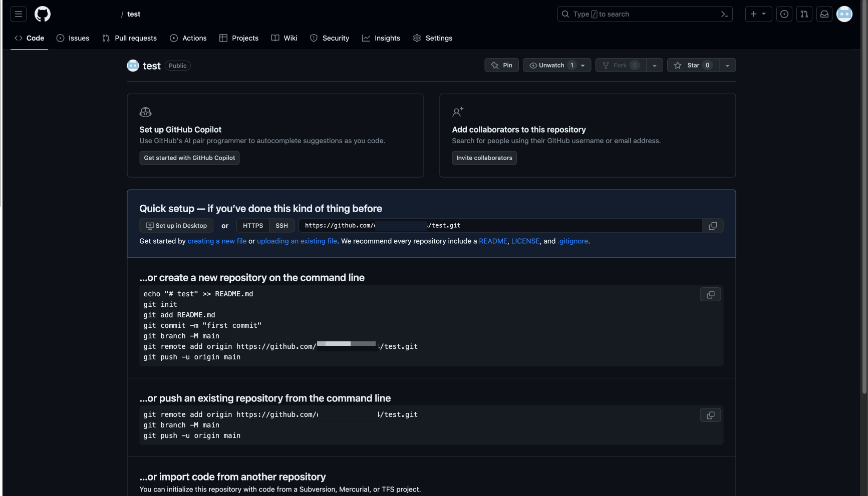The image size is (868, 496).
Task: Expand the Unwatch notifications dropdown
Action: (557, 65)
